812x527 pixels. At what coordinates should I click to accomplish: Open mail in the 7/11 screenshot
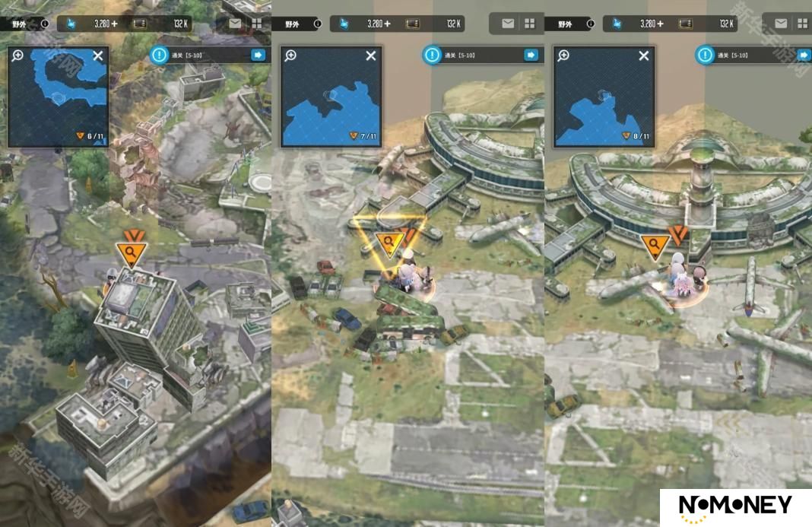tap(508, 24)
